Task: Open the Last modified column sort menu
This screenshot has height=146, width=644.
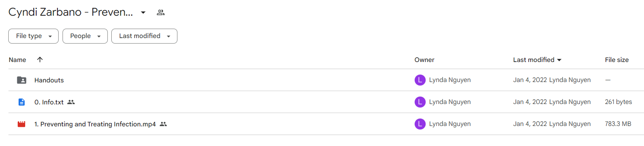Action: tap(537, 60)
